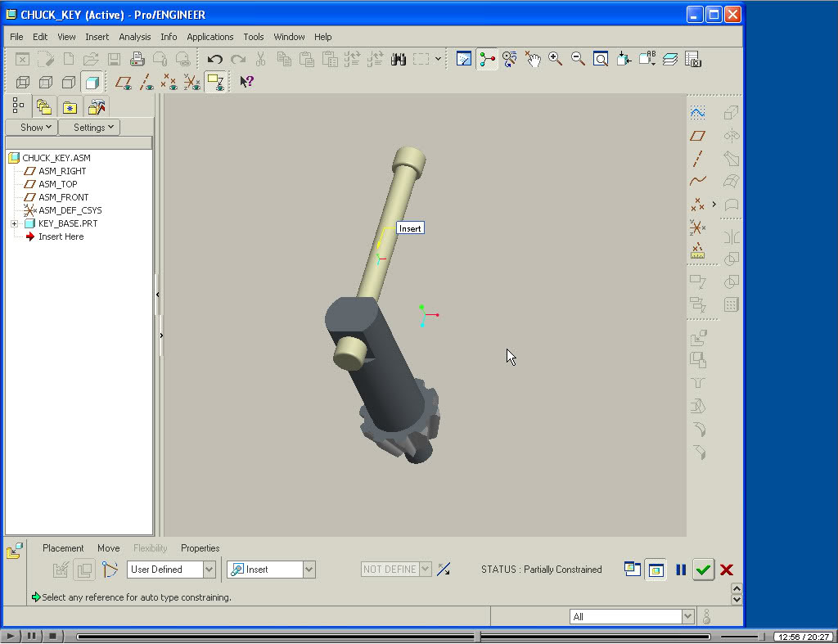Click the model tree search field
The width and height of the screenshot is (838, 644).
[x=79, y=142]
